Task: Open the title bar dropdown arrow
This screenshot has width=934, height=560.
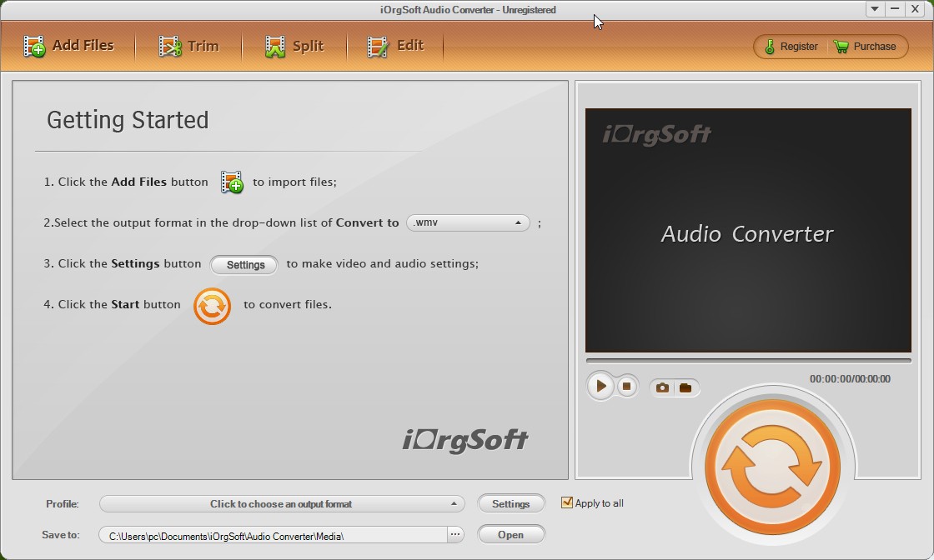Action: point(874,9)
